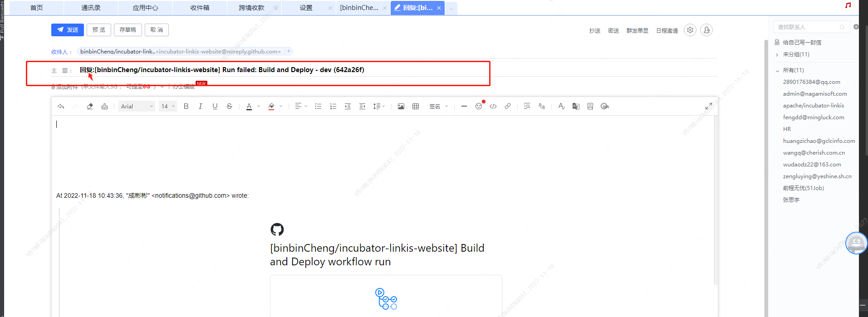Open the emoji picker

click(479, 106)
